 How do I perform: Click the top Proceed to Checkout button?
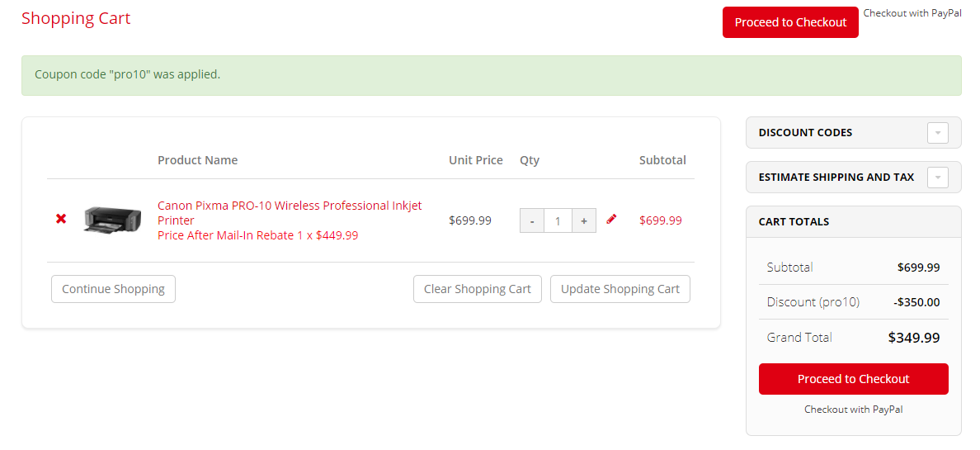point(790,22)
